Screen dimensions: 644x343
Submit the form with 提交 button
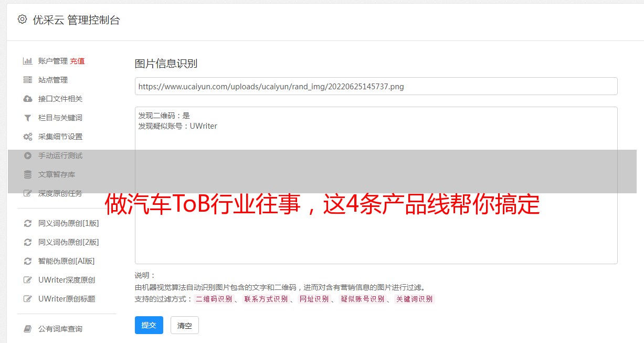(149, 325)
